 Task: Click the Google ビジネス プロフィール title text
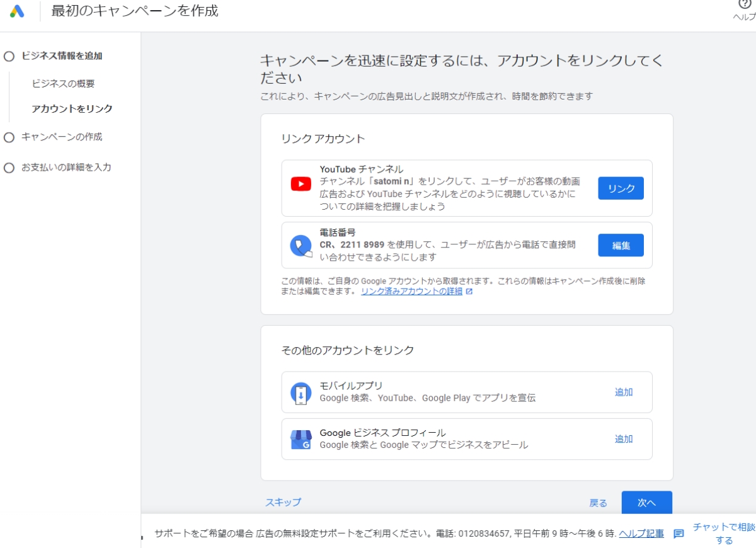pyautogui.click(x=382, y=433)
